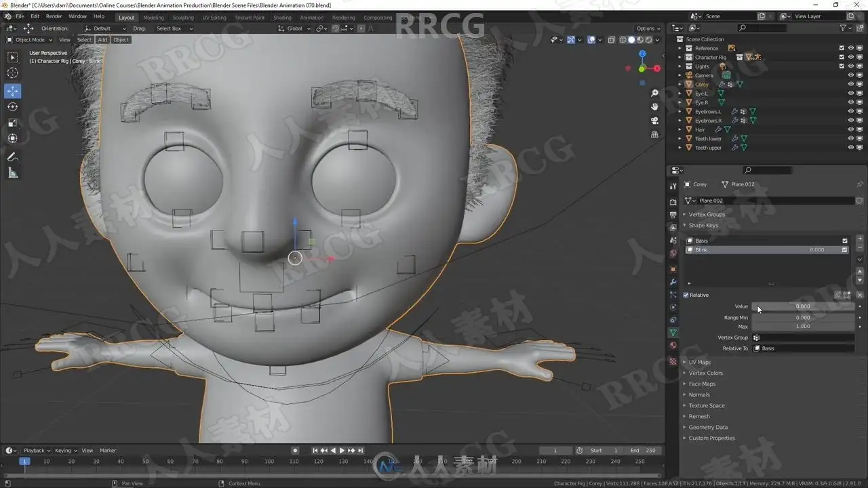Activate the Measure tool
Viewport: 868px width, 488px height.
click(x=13, y=174)
